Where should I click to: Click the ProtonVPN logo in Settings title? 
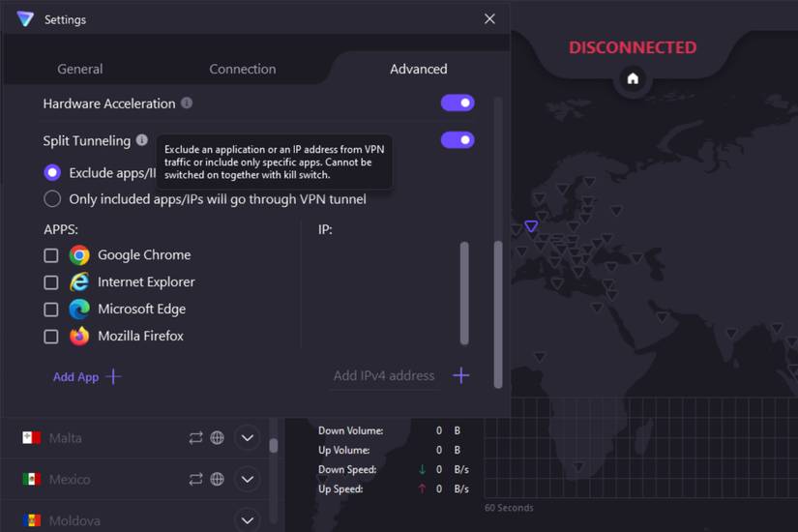(25, 18)
